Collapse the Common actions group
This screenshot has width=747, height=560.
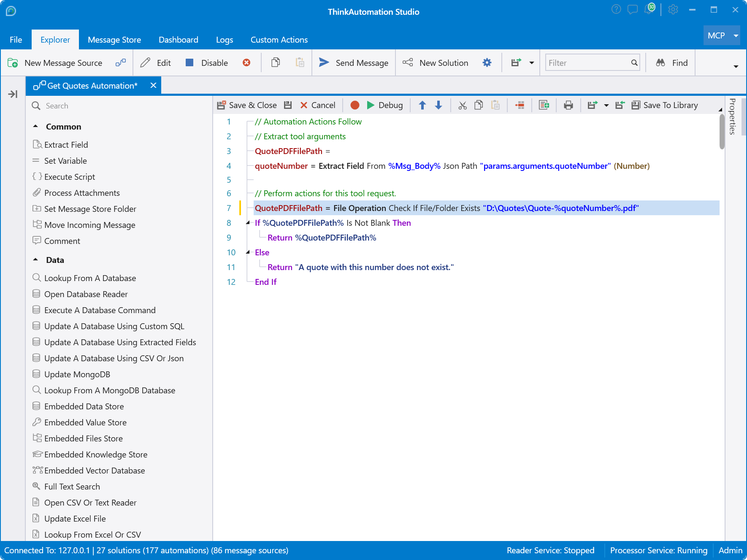click(x=35, y=126)
